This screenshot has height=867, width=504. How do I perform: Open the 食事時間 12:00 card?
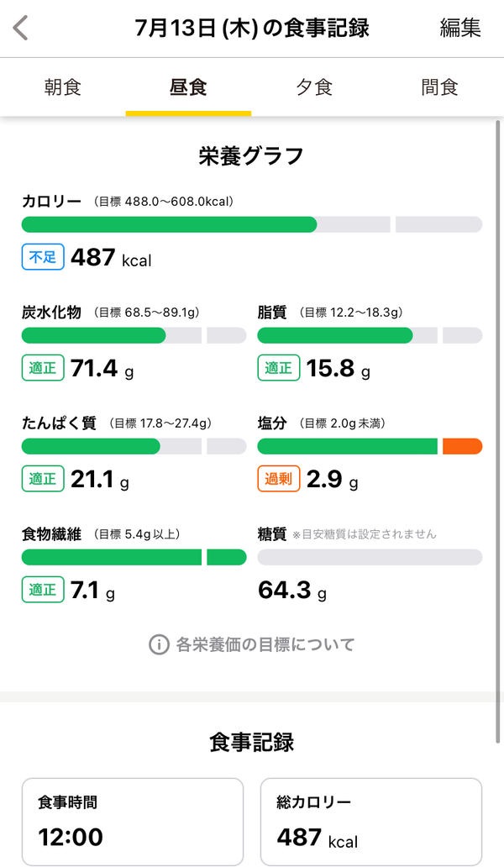pos(133,822)
